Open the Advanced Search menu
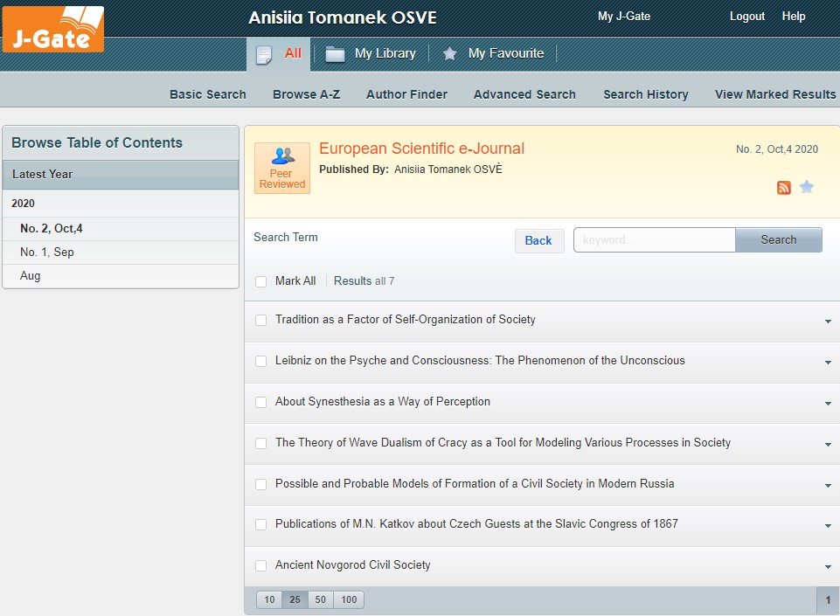840x616 pixels. point(524,94)
